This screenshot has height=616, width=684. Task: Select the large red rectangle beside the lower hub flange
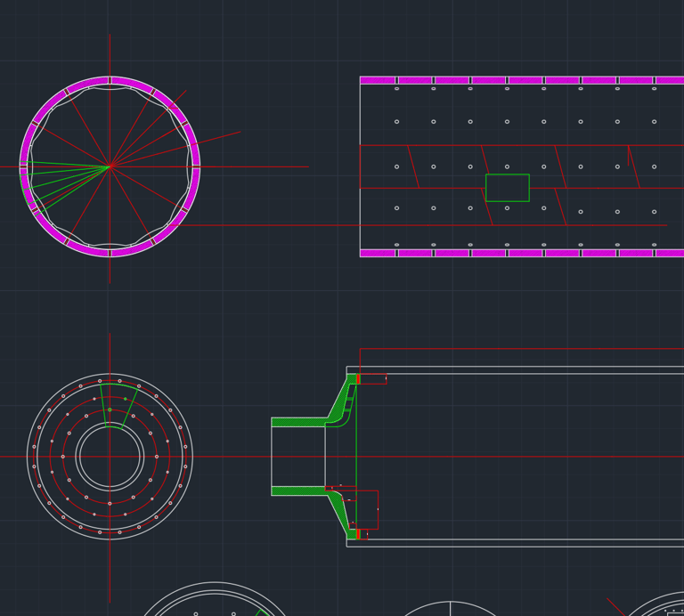click(x=367, y=510)
